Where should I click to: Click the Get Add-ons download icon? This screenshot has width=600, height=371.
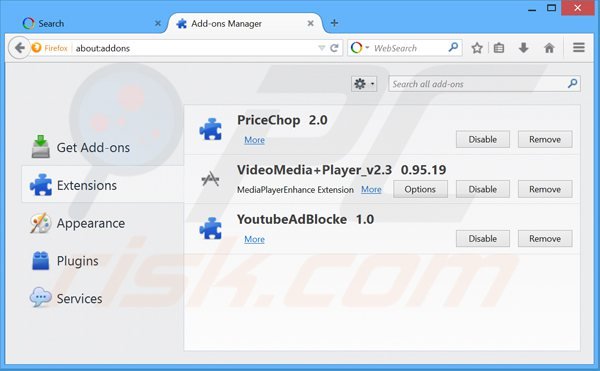(x=40, y=146)
